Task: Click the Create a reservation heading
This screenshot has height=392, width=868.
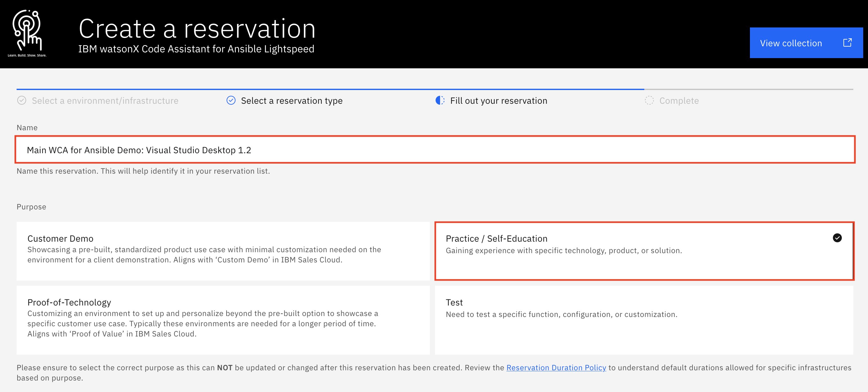Action: click(x=197, y=29)
